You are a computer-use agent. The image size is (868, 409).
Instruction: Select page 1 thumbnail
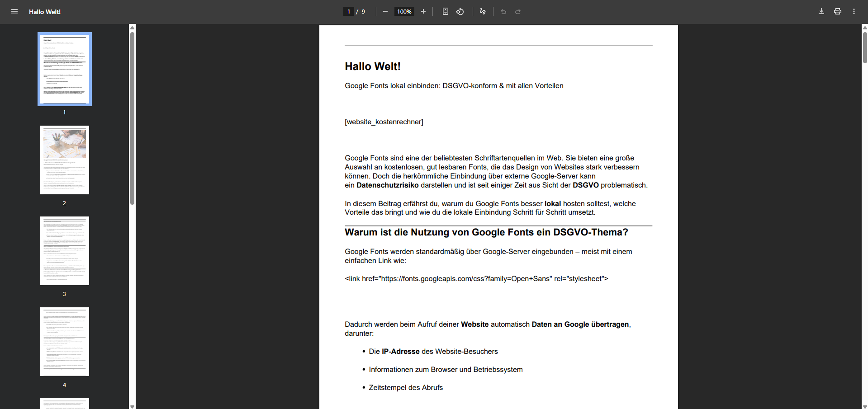pyautogui.click(x=65, y=69)
